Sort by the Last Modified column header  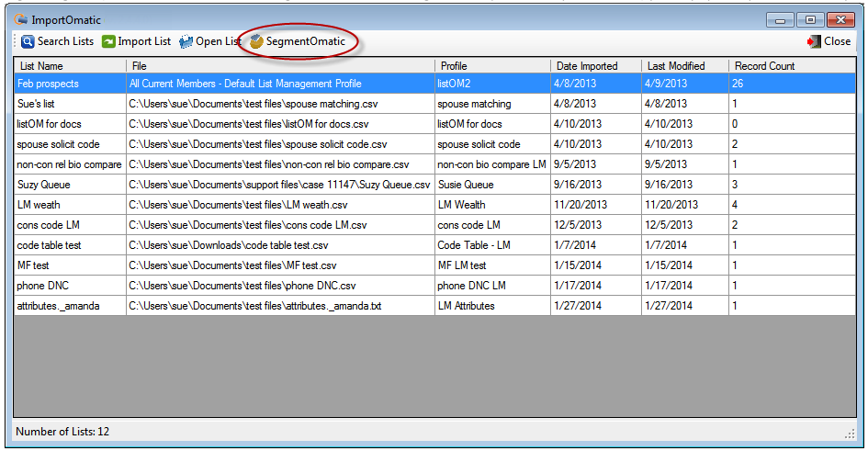[x=685, y=66]
